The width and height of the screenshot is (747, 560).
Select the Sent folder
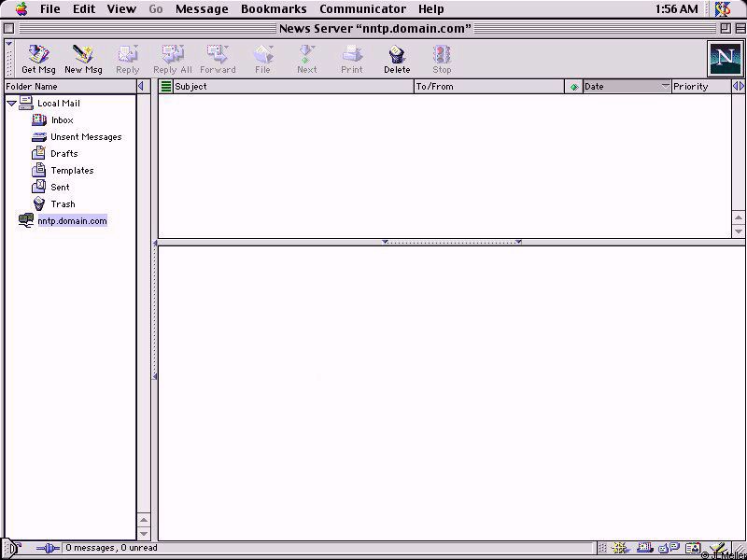[x=60, y=188]
